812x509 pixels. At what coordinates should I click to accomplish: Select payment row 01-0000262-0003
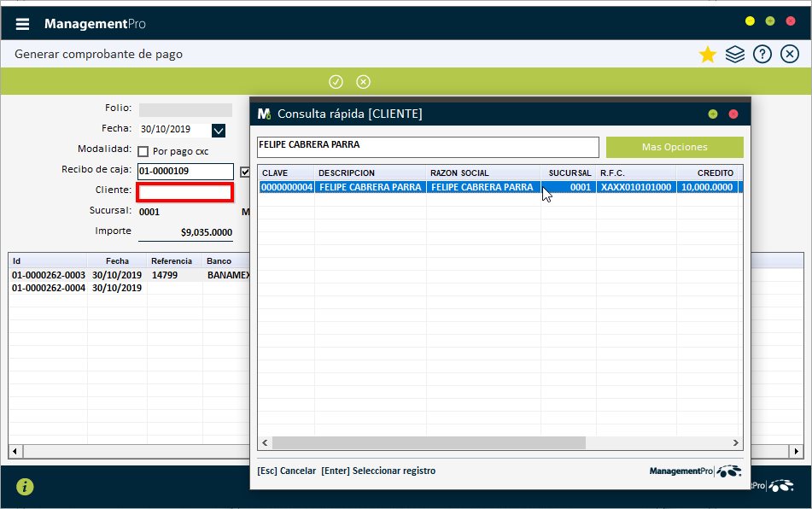pos(48,276)
